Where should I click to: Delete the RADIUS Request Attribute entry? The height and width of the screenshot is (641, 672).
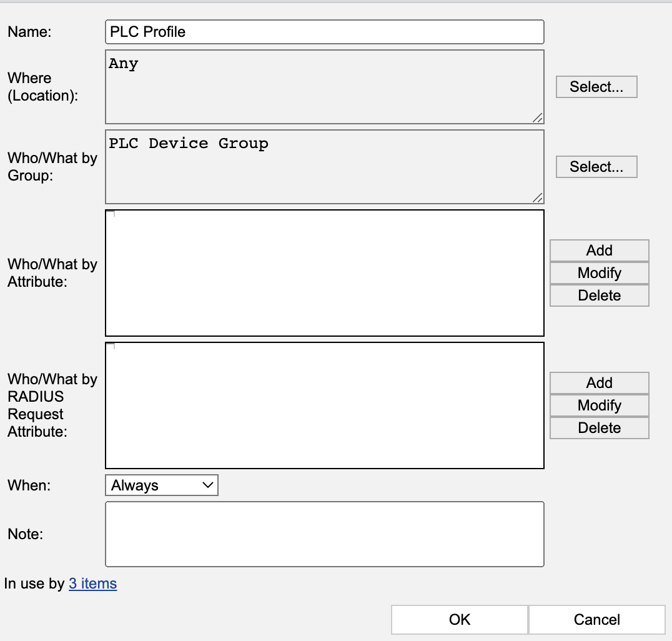599,427
